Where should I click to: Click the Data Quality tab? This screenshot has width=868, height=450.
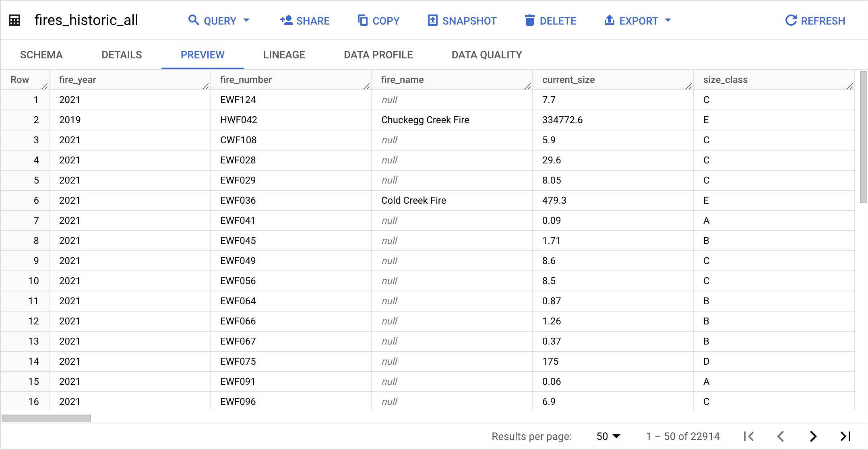(x=486, y=55)
